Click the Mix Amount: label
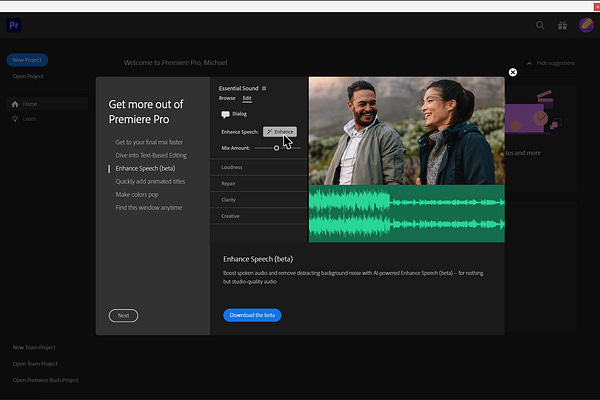Screen dimensions: 600x400 coord(236,148)
